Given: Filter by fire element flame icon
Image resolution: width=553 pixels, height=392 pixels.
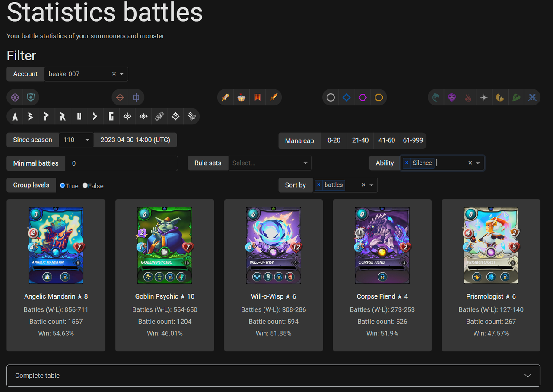Looking at the screenshot, I should pyautogui.click(x=468, y=98).
